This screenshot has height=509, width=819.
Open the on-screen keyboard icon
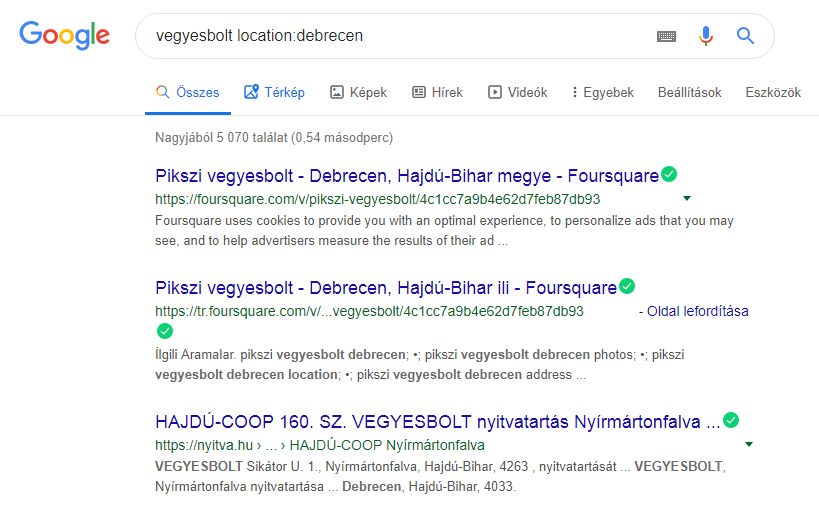666,36
